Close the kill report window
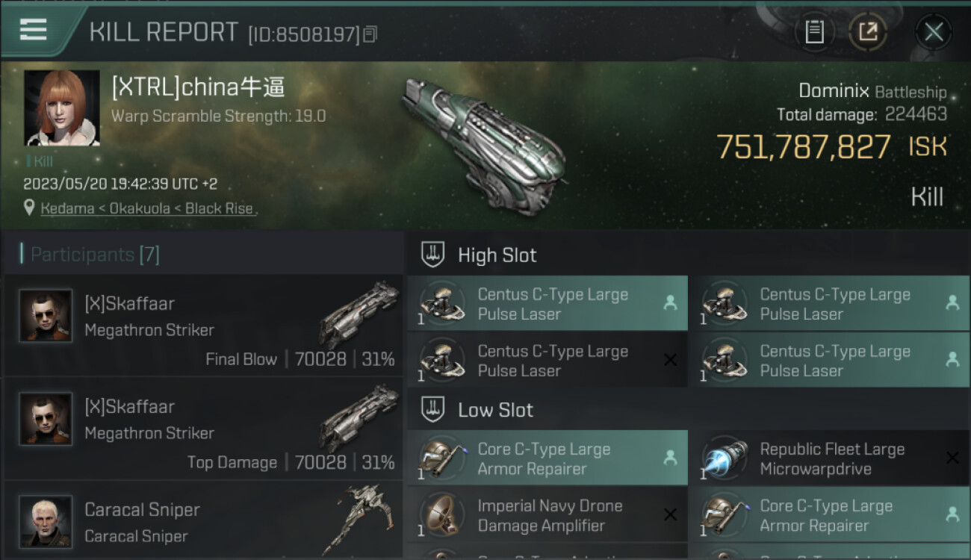This screenshot has width=971, height=560. [x=933, y=31]
